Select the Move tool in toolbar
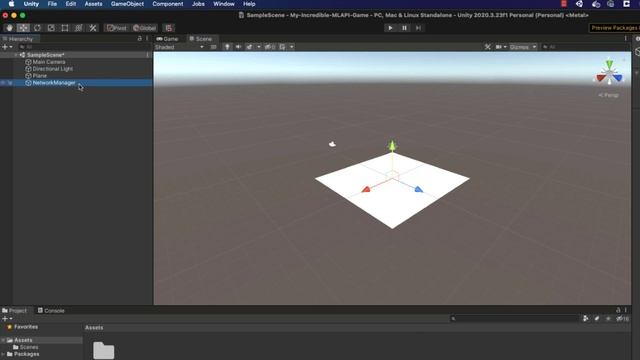This screenshot has width=640, height=360. [23, 28]
